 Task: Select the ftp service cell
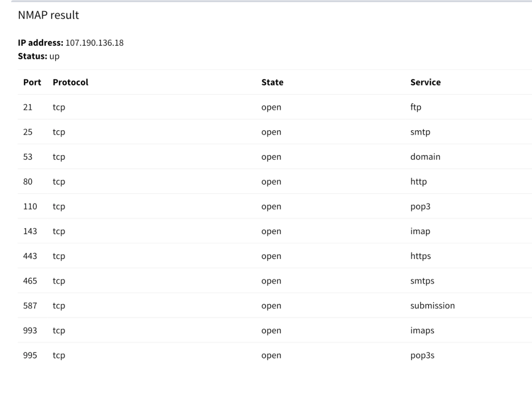(x=416, y=107)
